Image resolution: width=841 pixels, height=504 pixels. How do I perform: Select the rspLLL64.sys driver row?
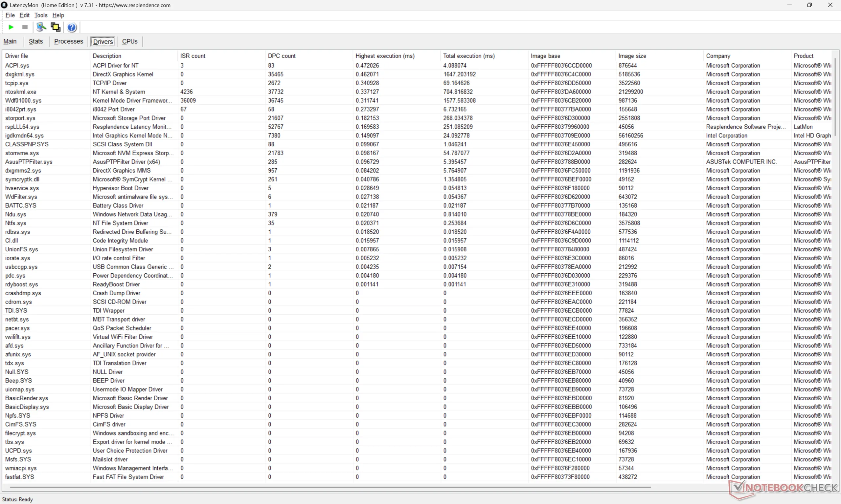coord(22,127)
